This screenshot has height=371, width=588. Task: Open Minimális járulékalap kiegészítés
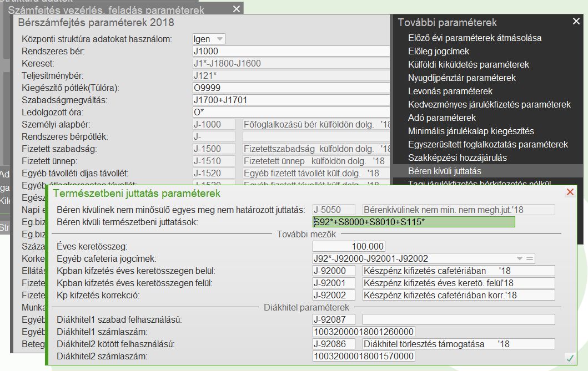[471, 131]
